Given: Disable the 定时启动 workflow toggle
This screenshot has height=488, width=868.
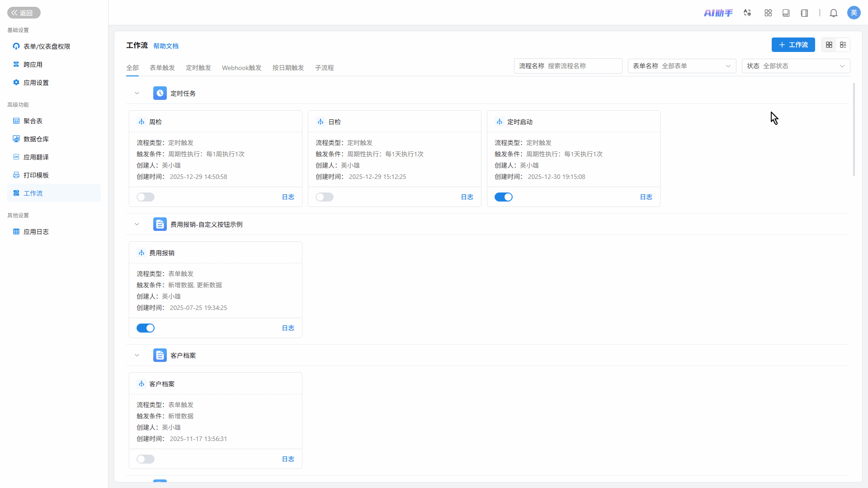Looking at the screenshot, I should (503, 197).
